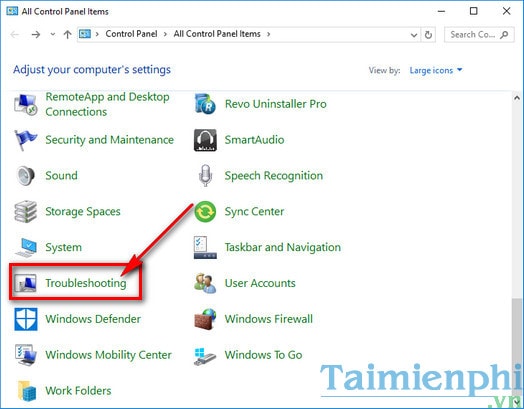Click the Windows Firewall brick wall icon
The width and height of the screenshot is (524, 409).
[205, 319]
